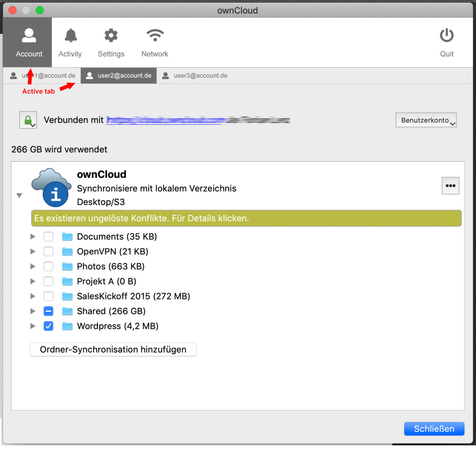Expand the SalesKickoff 2015 folder
476x457 pixels.
tap(33, 296)
